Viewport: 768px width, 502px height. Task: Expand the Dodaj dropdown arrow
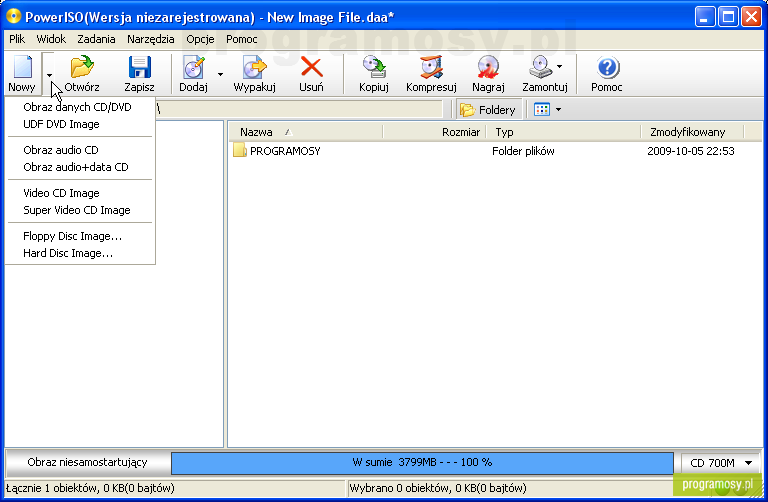coord(220,74)
